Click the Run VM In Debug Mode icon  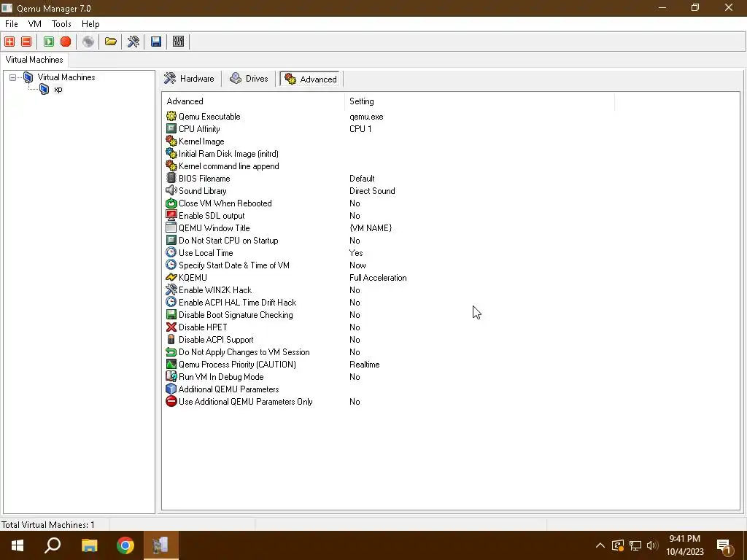point(171,376)
